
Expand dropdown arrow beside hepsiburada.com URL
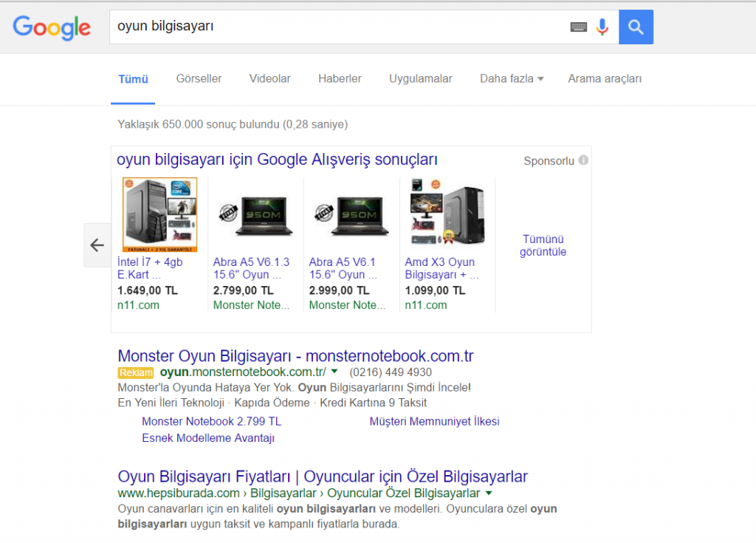coord(489,494)
